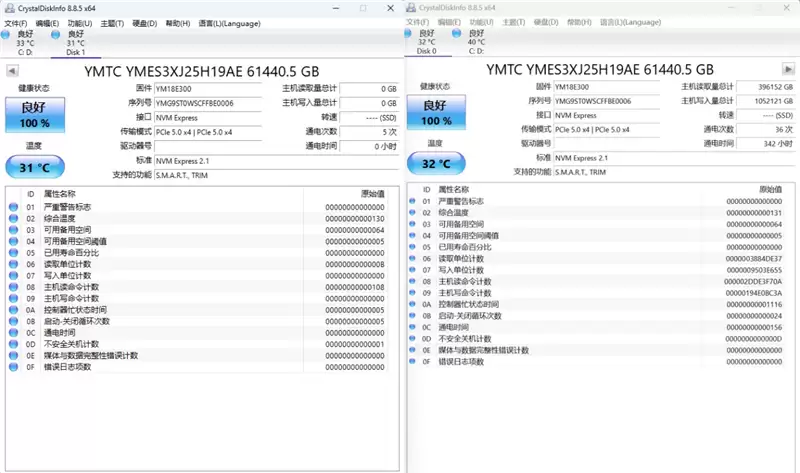Click status icon of 02 综合温度 in left window
Screen dimensions: 800x473
pos(14,218)
